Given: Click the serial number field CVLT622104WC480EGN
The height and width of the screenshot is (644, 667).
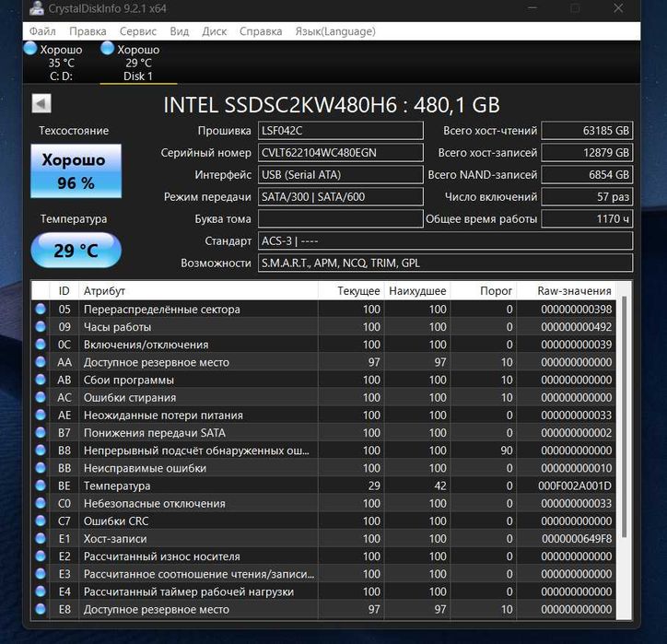Looking at the screenshot, I should coord(340,153).
